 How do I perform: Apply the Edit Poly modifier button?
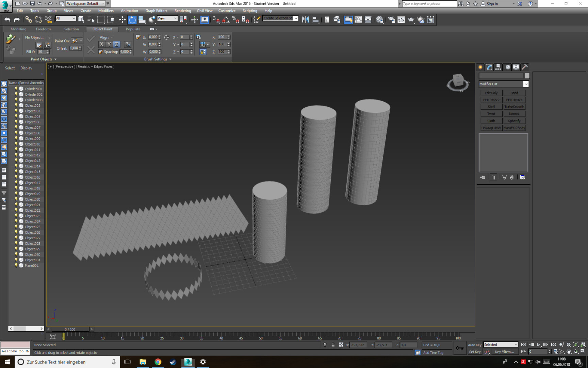click(x=491, y=93)
